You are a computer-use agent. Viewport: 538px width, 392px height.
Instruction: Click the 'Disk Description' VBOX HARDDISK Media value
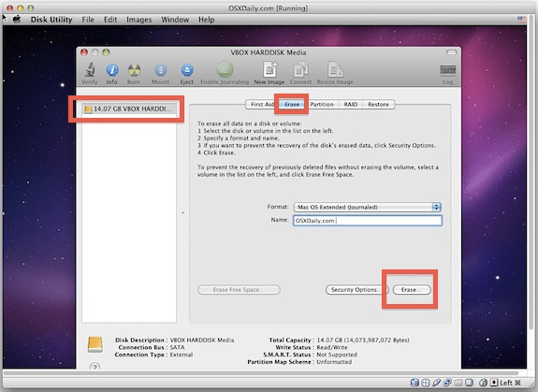[x=202, y=341]
